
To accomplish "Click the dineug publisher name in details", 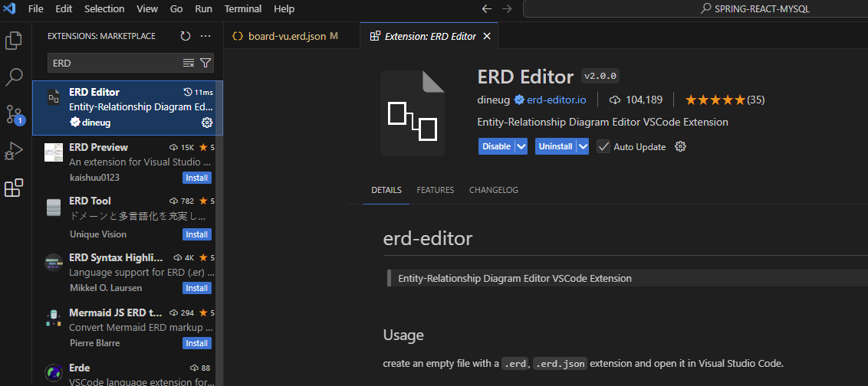I will click(x=495, y=100).
